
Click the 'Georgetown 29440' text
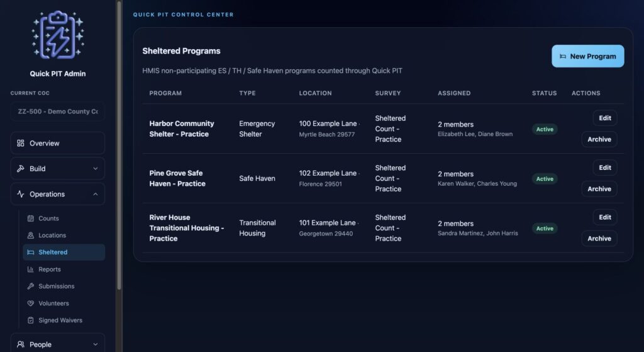click(x=326, y=234)
